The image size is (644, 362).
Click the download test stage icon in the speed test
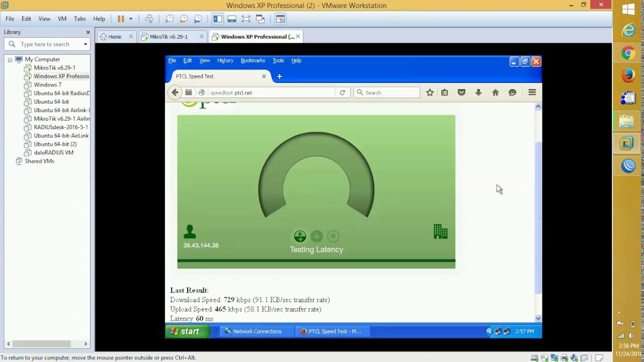click(316, 236)
